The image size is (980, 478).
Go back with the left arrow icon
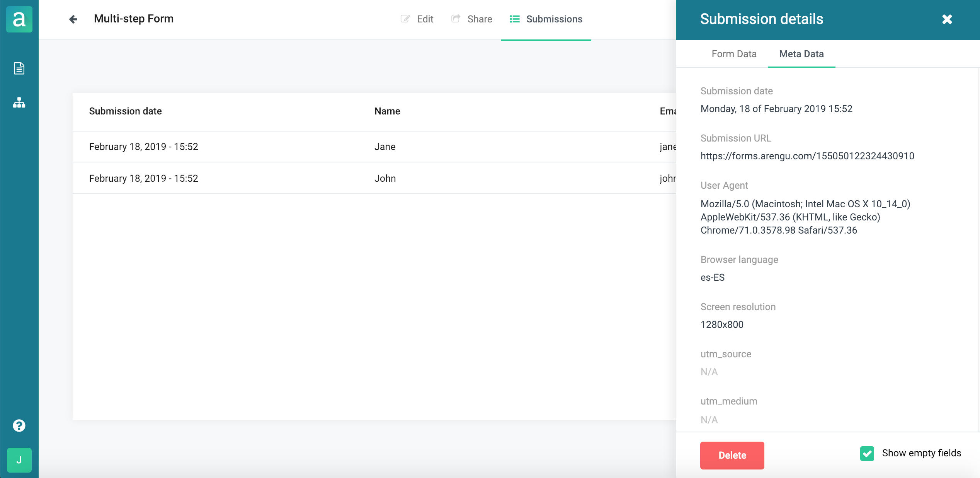pos(73,19)
